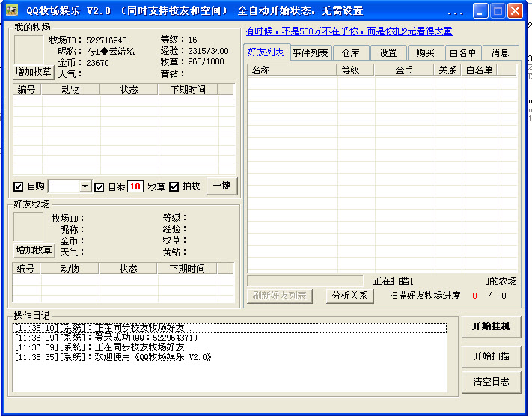Sort friend list by 金币 column
Viewport: 532px width, 417px height.
pyautogui.click(x=404, y=70)
